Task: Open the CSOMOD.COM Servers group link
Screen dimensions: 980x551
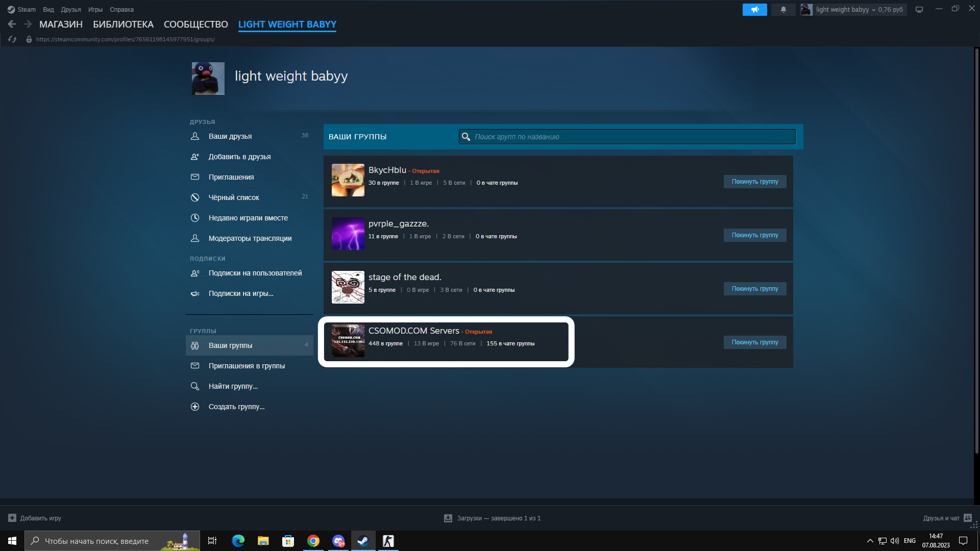Action: [x=413, y=331]
